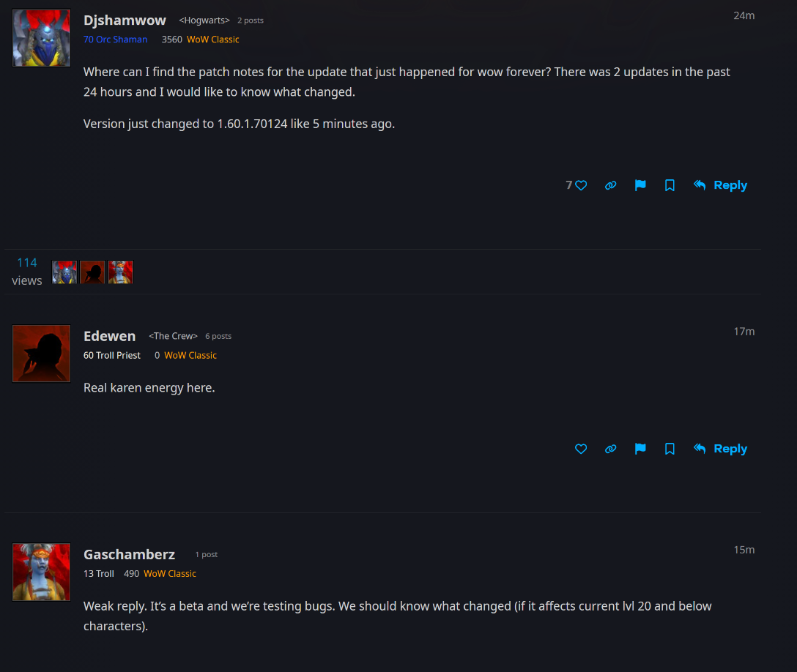Flag Edewen's 'Real karen energy' post

640,449
